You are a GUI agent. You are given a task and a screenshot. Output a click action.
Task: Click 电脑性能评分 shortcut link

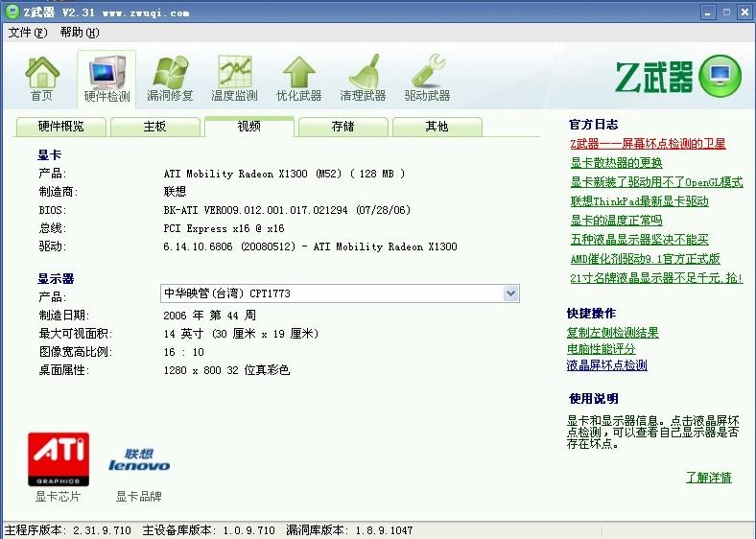click(601, 349)
